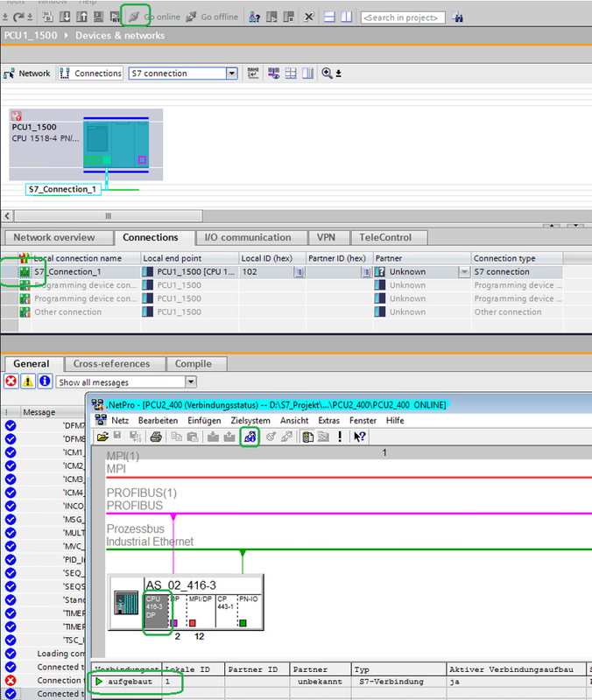Select the CP 443-1 module in station
This screenshot has height=700, width=592.
(226, 611)
